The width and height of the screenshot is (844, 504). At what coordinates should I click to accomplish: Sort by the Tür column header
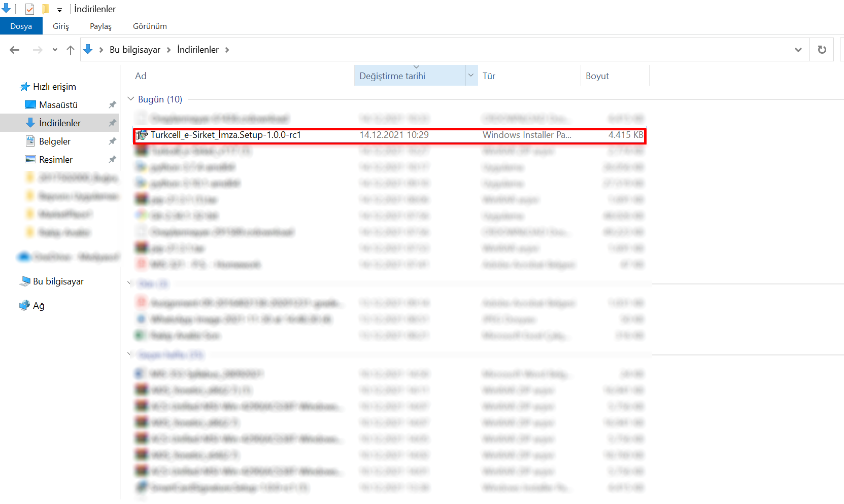489,76
